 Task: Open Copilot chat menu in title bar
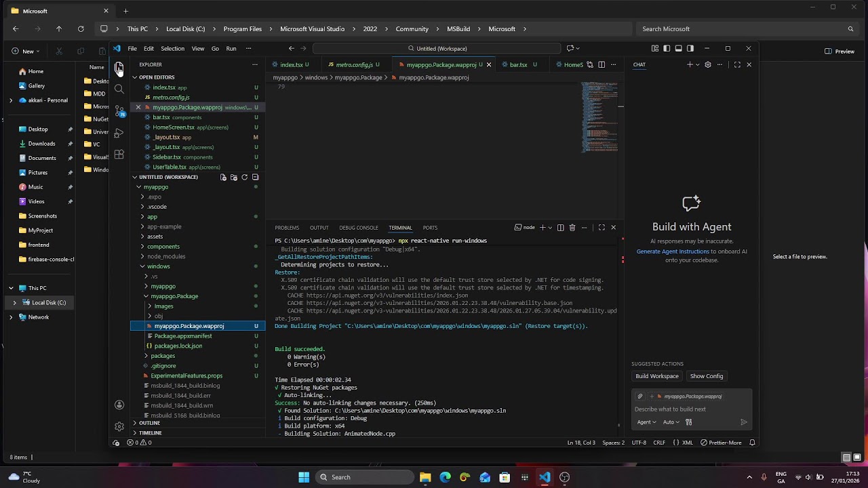572,48
